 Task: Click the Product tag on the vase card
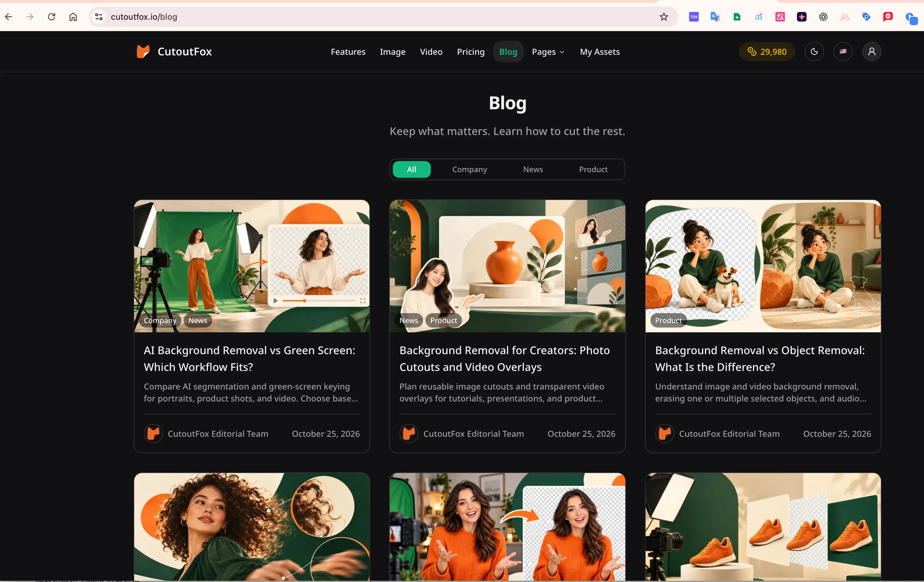(444, 320)
